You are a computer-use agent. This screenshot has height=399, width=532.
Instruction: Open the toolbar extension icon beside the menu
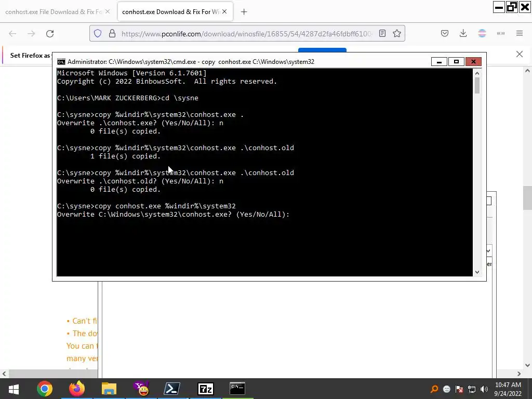point(501,33)
